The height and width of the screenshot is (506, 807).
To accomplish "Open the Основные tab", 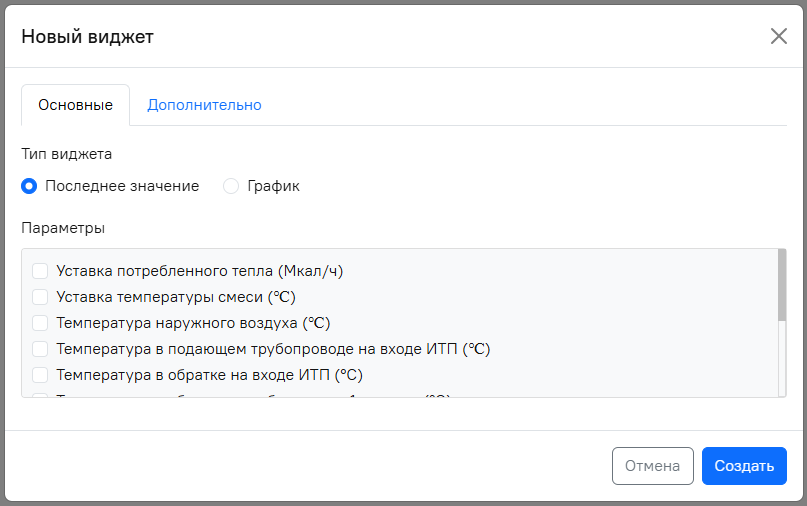I will 76,105.
